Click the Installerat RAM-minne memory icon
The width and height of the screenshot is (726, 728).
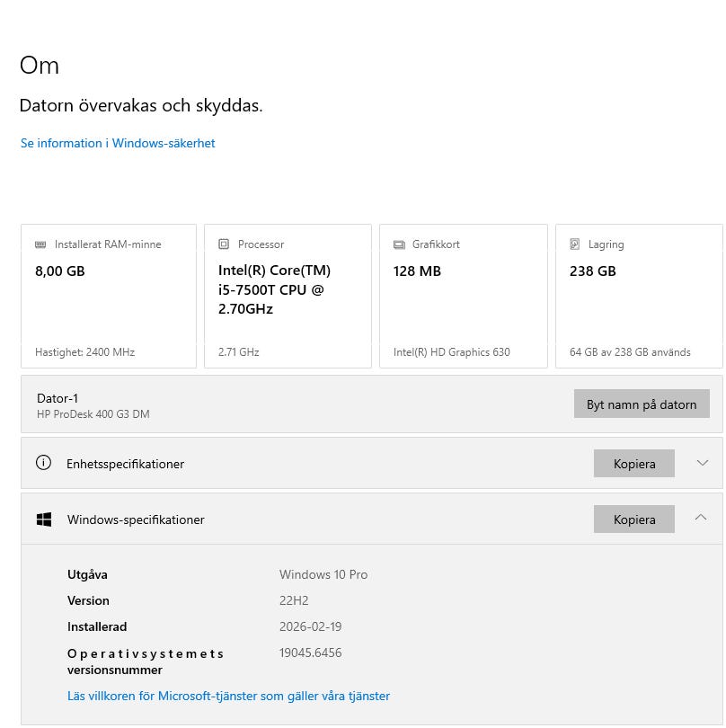coord(40,244)
